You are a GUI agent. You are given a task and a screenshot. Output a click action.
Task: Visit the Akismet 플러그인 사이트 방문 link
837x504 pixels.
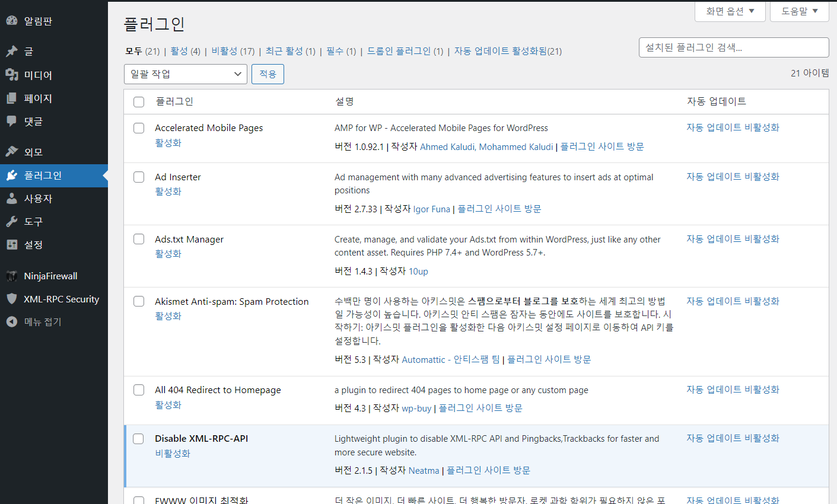(x=549, y=359)
